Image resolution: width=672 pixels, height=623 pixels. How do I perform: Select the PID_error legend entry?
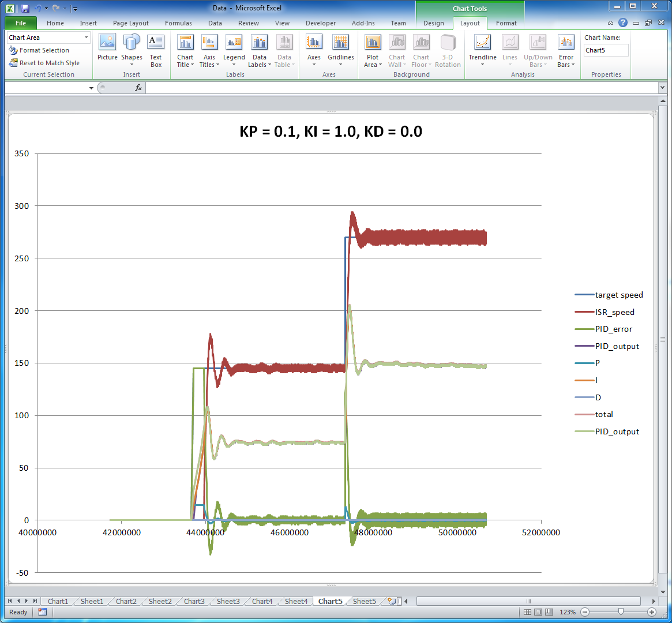pyautogui.click(x=603, y=329)
